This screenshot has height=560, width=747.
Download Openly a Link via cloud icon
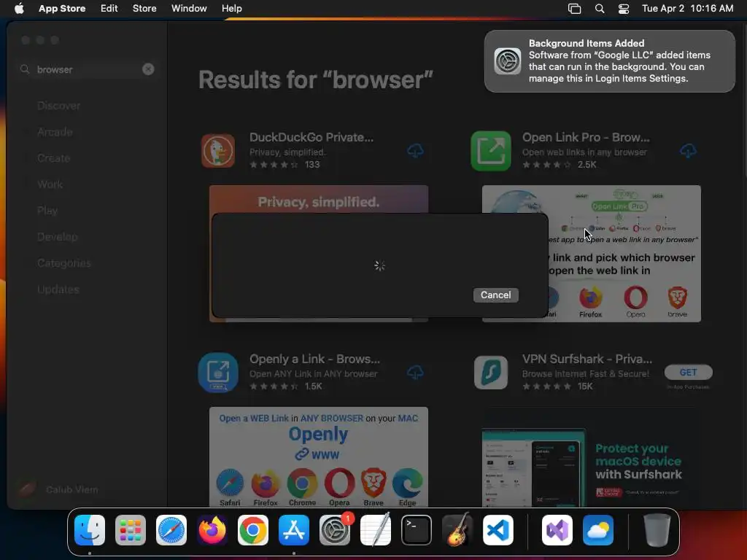point(415,373)
